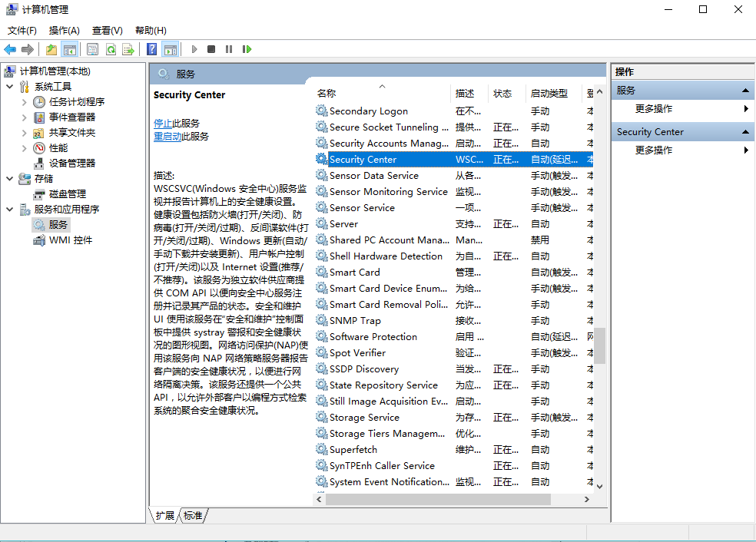Open the Help question mark icon

pos(152,49)
